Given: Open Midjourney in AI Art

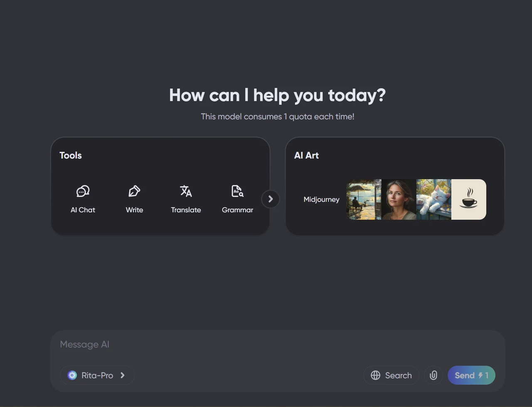Looking at the screenshot, I should pos(321,200).
